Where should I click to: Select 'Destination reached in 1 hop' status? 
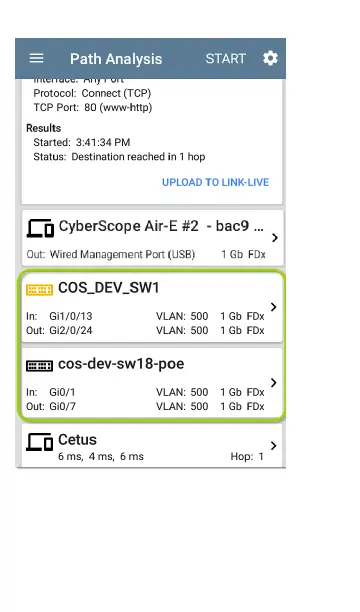click(x=138, y=157)
